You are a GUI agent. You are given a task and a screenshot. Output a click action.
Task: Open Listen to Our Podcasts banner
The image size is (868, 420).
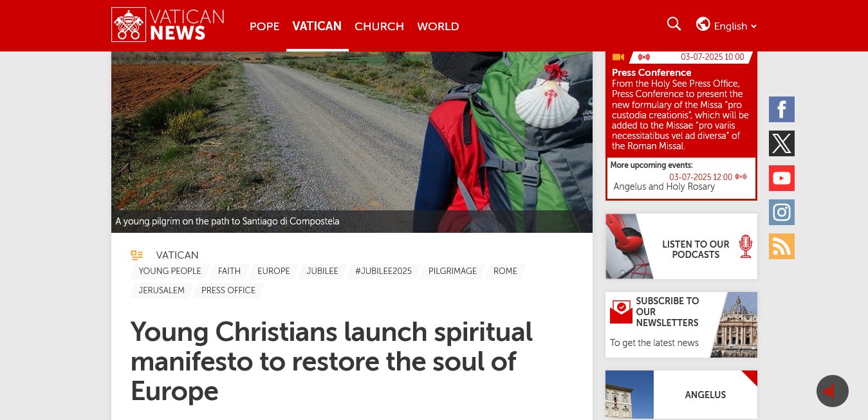click(x=681, y=246)
